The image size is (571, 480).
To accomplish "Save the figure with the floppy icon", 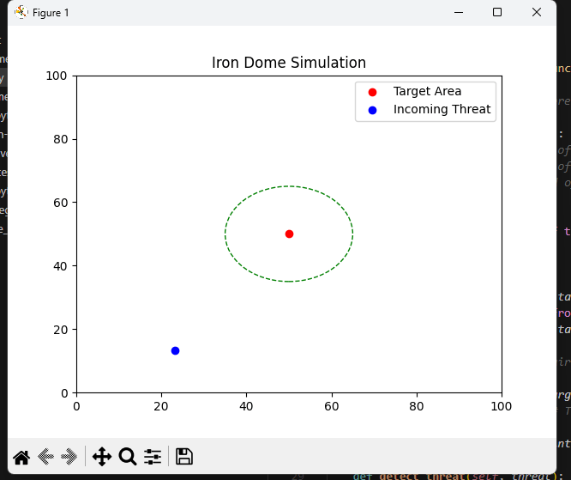I will point(184,456).
